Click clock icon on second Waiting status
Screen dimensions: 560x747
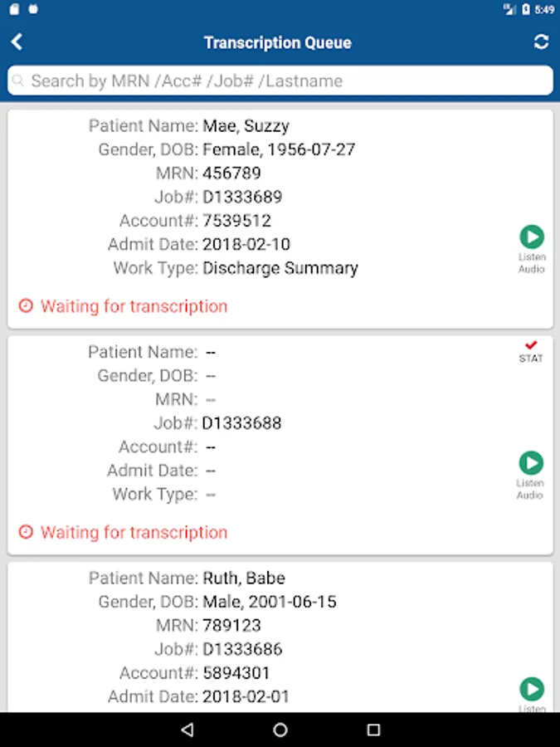pos(26,532)
